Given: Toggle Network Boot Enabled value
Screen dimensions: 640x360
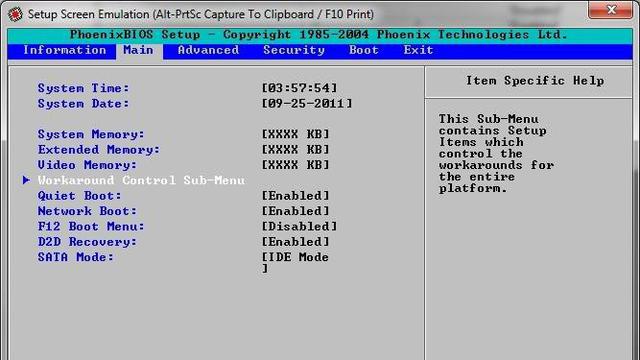Looking at the screenshot, I should pyautogui.click(x=296, y=211).
